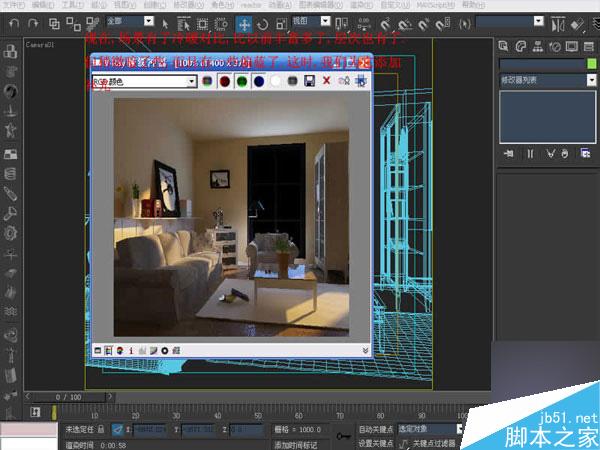Activate the Select and Scale tool

click(x=281, y=24)
